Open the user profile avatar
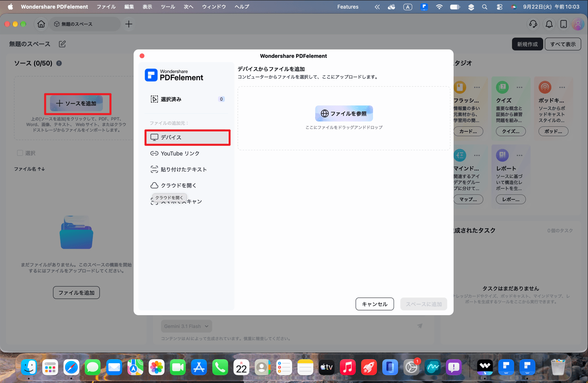Viewport: 588px width, 383px height. click(578, 24)
